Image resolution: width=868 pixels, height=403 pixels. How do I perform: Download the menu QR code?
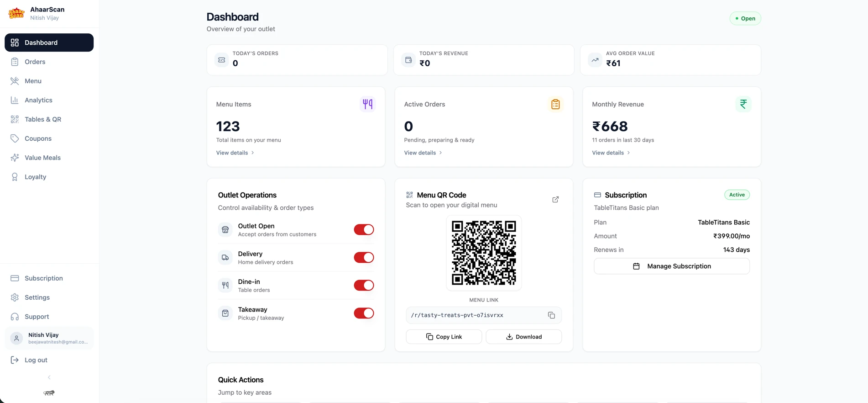[x=524, y=337]
